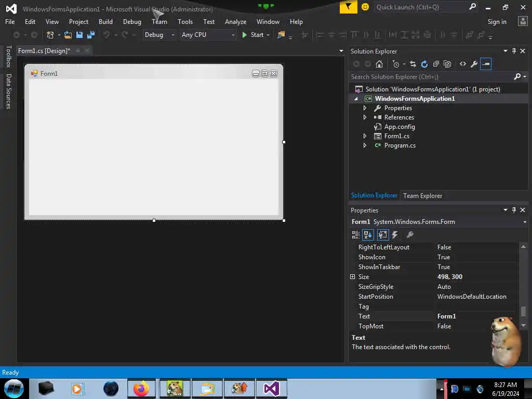This screenshot has height=399, width=532.
Task: Switch to the Team Explorer tab
Action: [x=422, y=196]
